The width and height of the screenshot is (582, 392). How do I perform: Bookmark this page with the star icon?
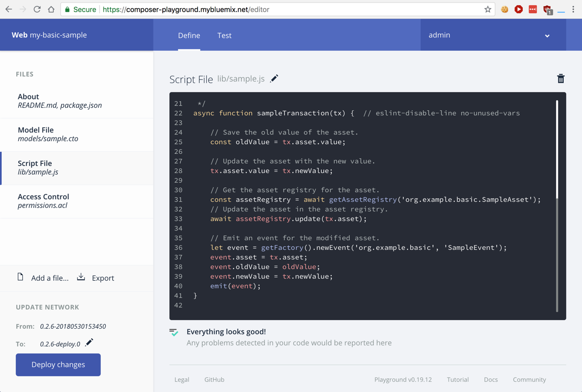pyautogui.click(x=488, y=9)
